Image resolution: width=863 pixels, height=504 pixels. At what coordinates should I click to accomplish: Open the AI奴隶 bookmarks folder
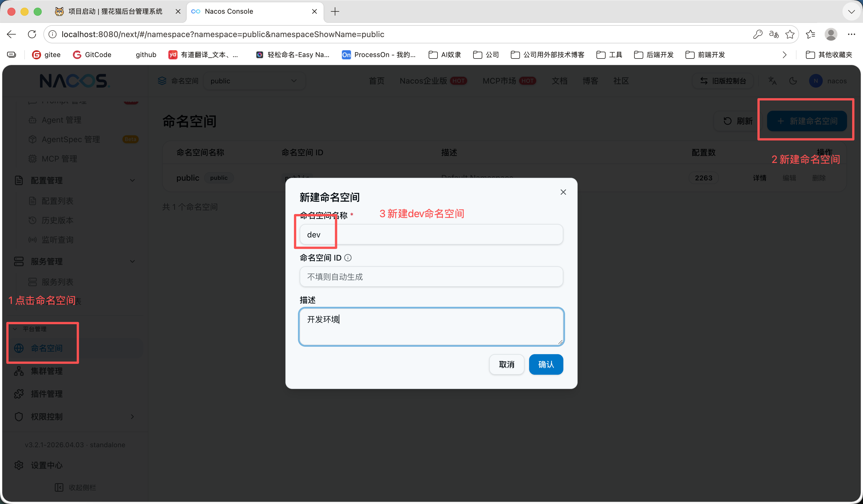point(445,55)
